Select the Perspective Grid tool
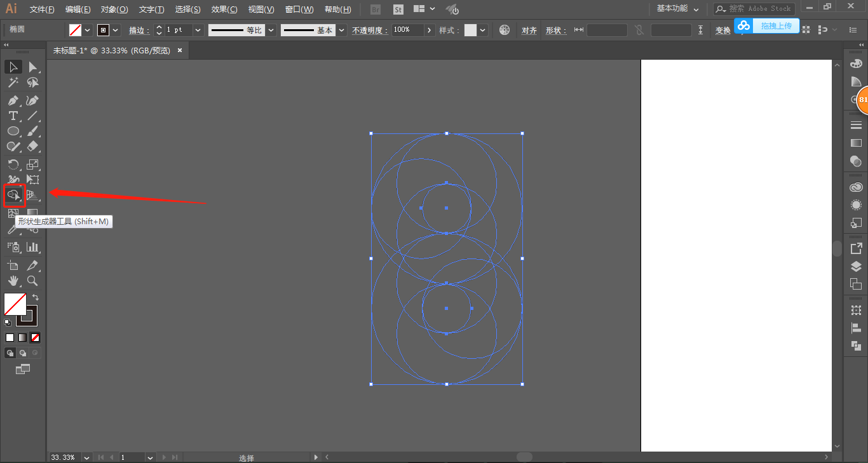This screenshot has height=463, width=868. coord(33,195)
